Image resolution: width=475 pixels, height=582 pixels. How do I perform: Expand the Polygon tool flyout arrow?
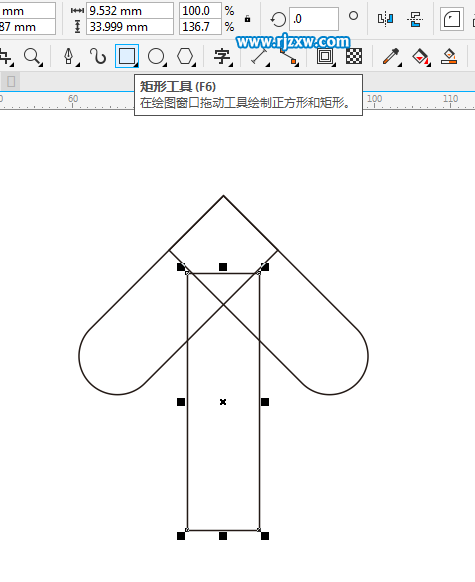tap(194, 65)
